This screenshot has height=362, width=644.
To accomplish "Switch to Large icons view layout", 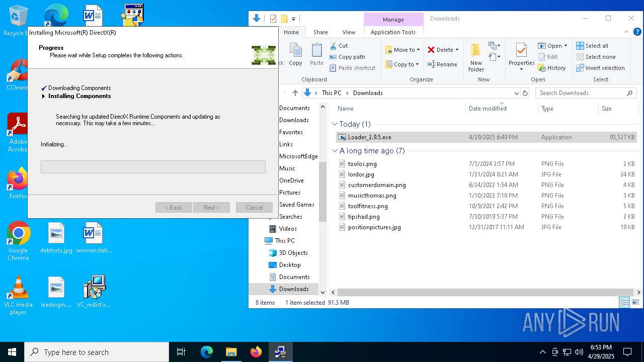I will (635, 302).
